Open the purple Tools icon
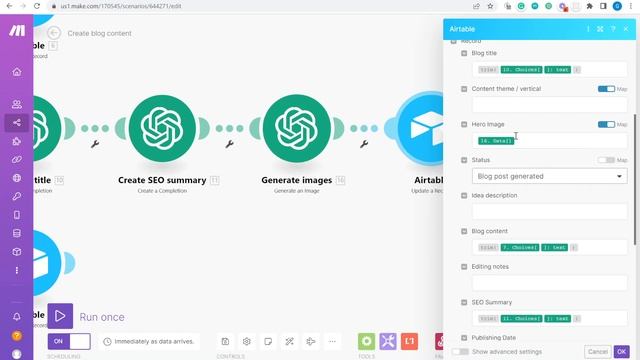 click(388, 341)
